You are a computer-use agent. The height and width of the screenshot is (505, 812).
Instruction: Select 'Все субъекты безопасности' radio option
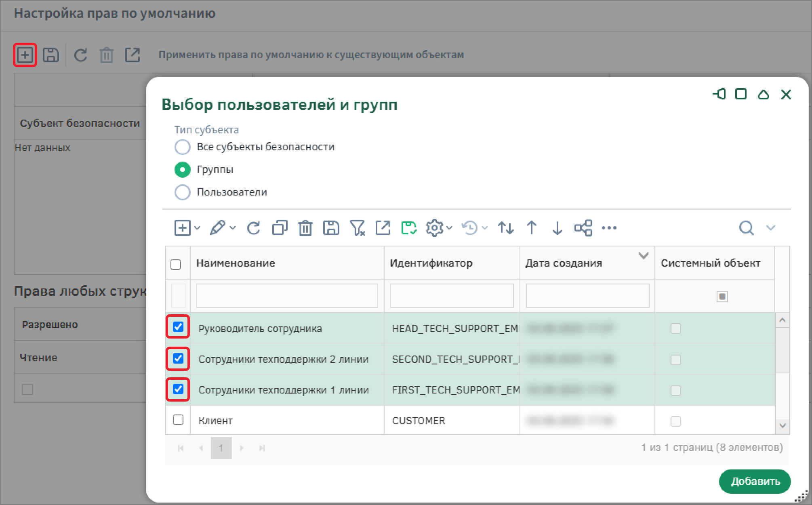183,147
